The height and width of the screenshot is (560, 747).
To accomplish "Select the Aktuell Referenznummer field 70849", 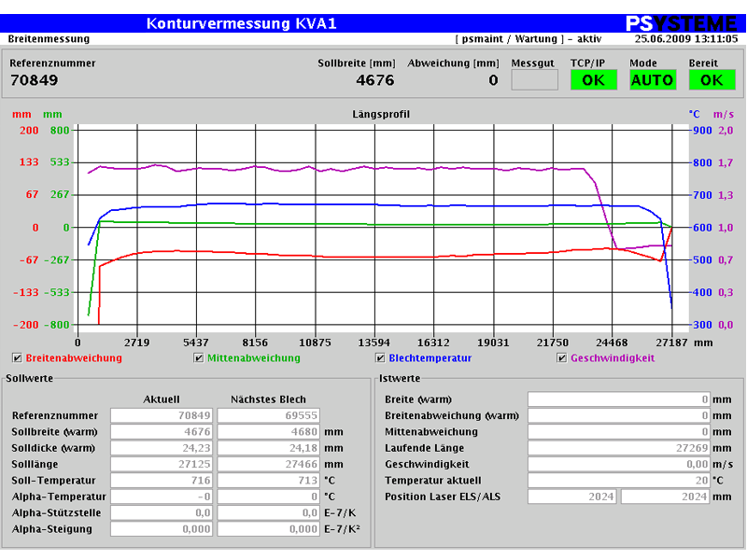I will (162, 415).
